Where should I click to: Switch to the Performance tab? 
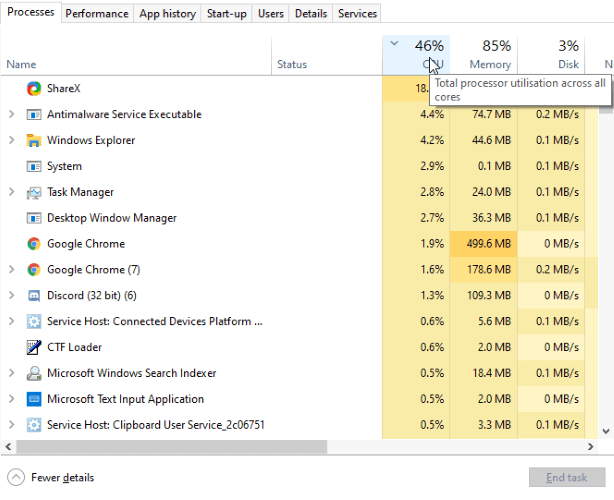[x=97, y=14]
